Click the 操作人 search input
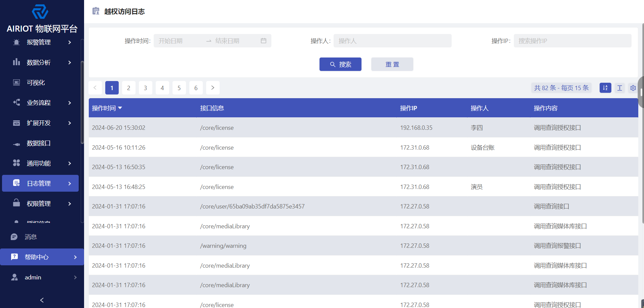The height and width of the screenshot is (308, 644). coord(392,41)
